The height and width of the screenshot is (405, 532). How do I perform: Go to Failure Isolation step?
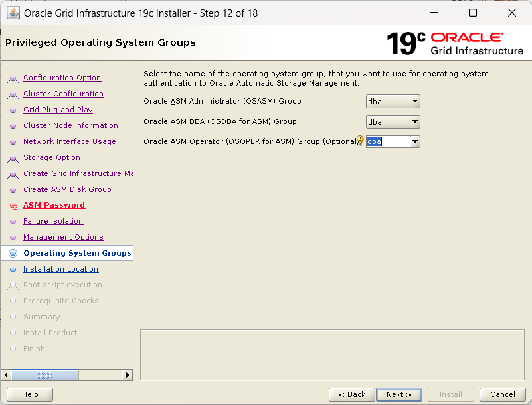click(53, 221)
